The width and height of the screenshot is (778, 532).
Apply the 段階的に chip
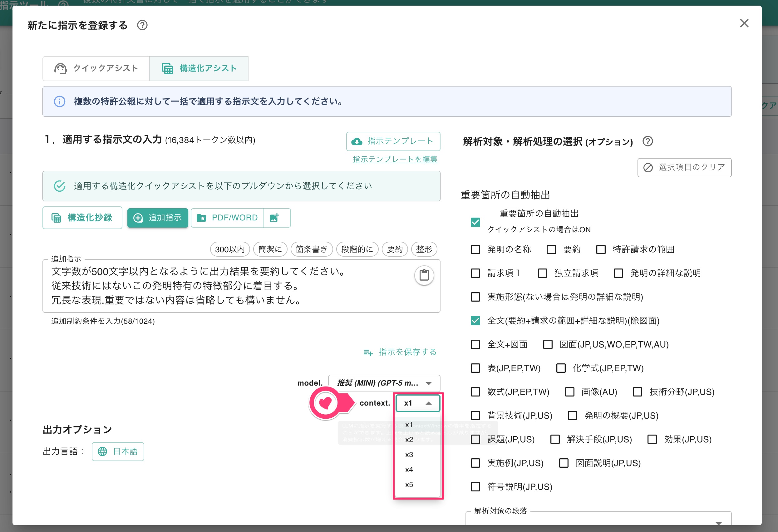[357, 249]
